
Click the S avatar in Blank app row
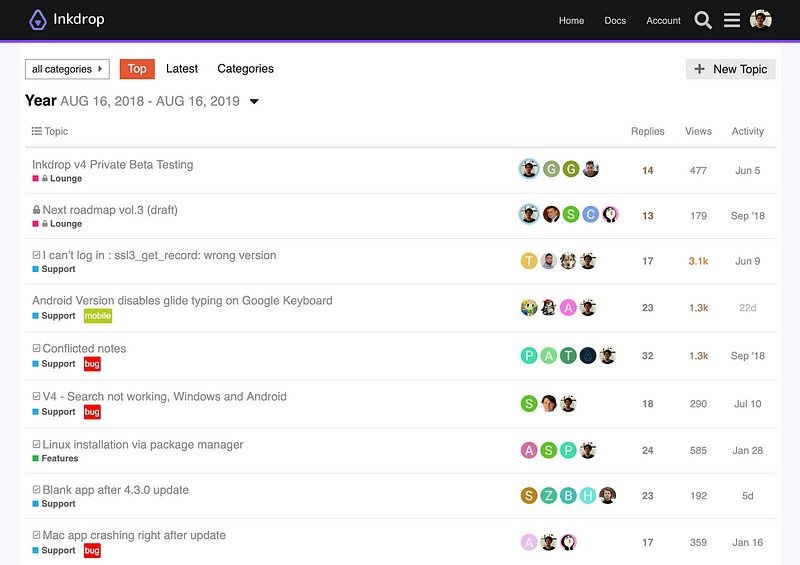[529, 496]
